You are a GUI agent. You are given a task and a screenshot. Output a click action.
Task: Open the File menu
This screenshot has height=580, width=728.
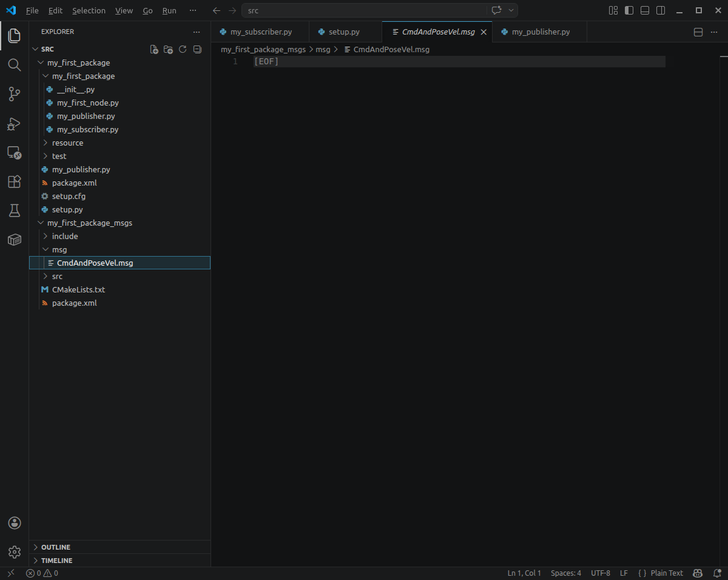click(32, 10)
